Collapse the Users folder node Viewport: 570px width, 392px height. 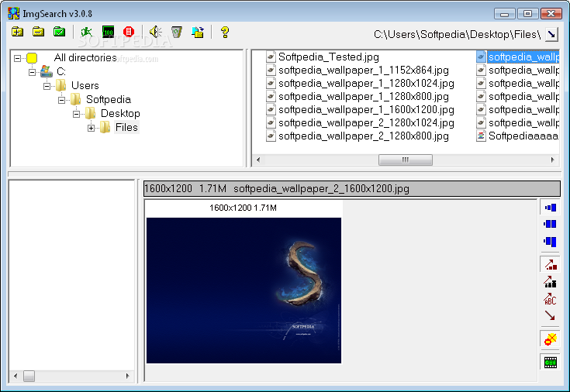click(x=47, y=86)
